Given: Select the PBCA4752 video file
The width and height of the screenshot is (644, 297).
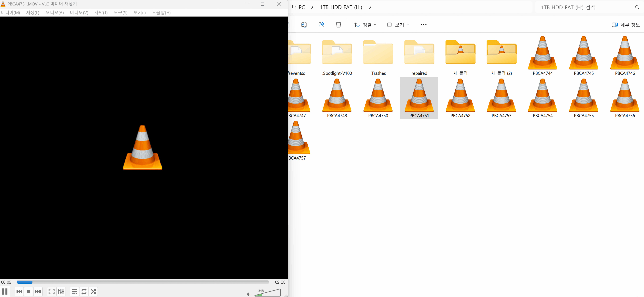Looking at the screenshot, I should 460,99.
